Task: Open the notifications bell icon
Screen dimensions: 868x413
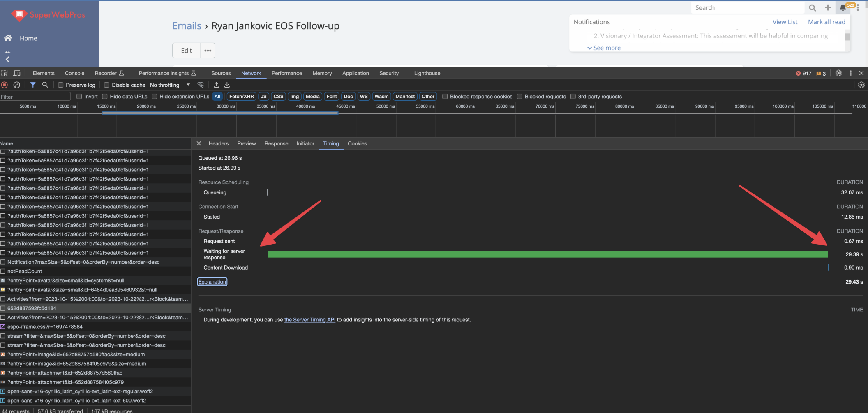Action: point(843,8)
